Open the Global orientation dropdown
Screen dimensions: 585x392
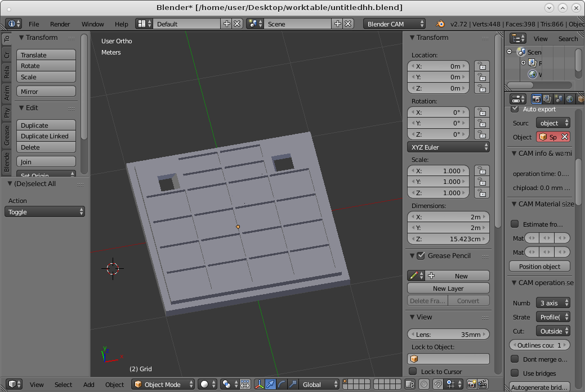point(319,384)
